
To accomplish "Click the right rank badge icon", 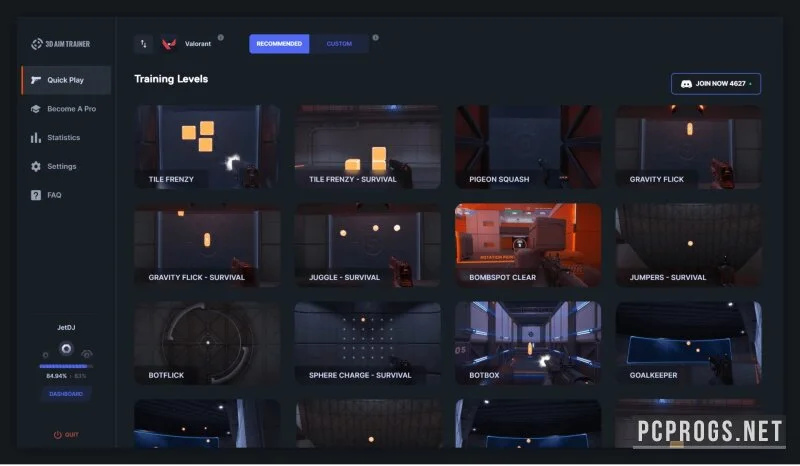I will pos(87,354).
